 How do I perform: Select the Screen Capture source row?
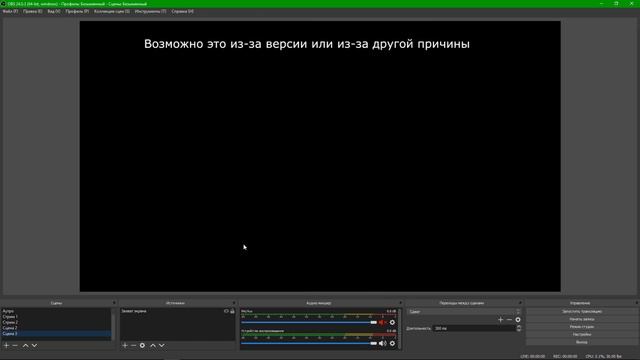pyautogui.click(x=178, y=311)
